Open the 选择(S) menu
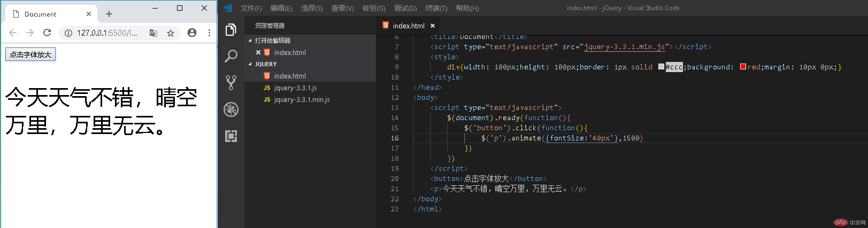868x228 pixels. coord(312,8)
